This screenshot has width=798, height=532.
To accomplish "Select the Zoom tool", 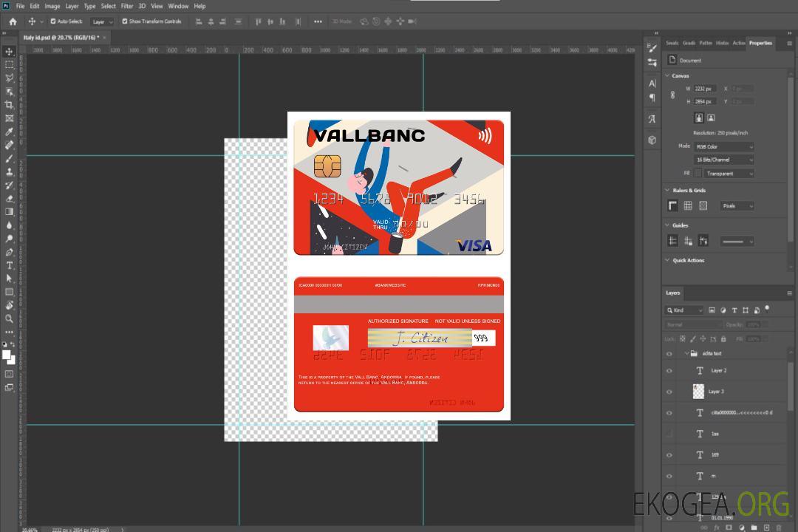I will point(10,318).
